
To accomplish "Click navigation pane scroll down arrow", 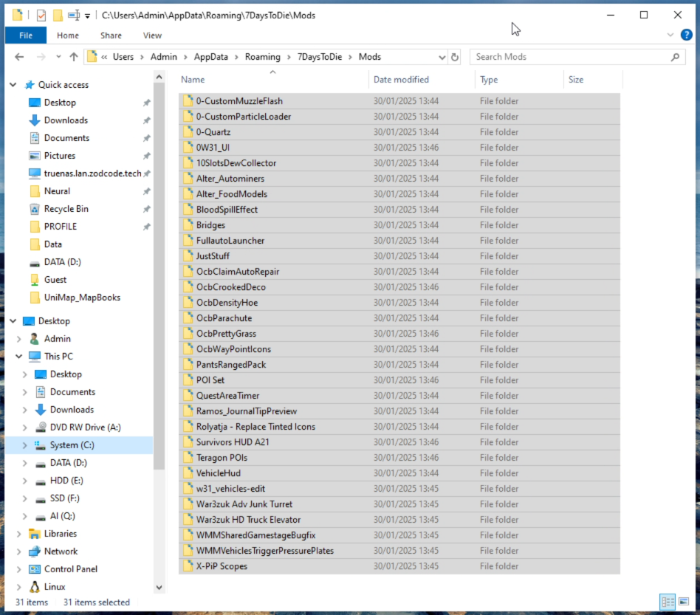I will point(159,588).
